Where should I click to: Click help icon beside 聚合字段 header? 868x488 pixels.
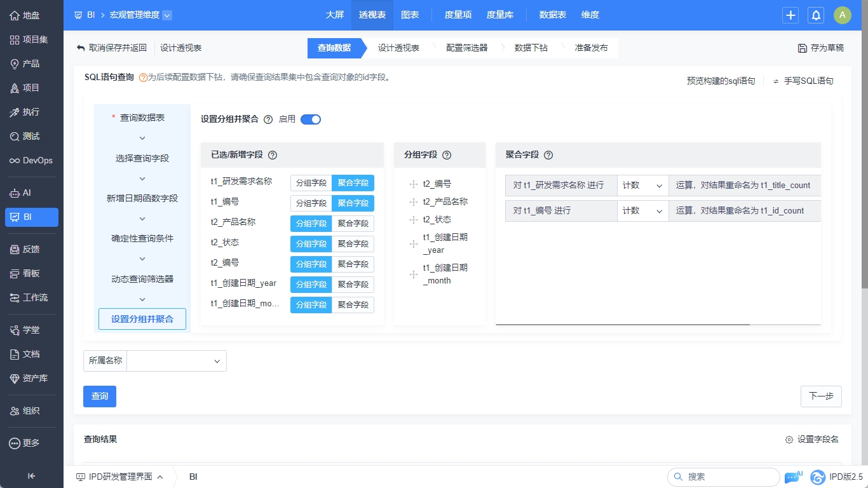(x=548, y=155)
